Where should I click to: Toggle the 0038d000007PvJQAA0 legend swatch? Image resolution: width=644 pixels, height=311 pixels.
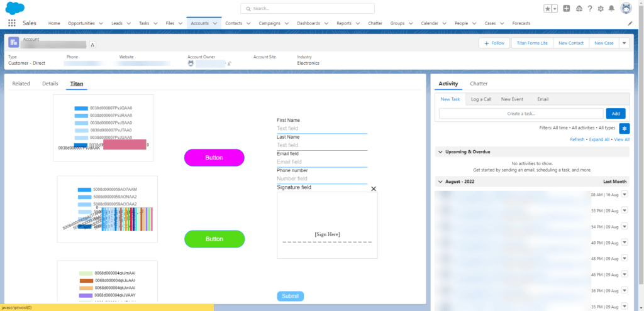point(81,108)
